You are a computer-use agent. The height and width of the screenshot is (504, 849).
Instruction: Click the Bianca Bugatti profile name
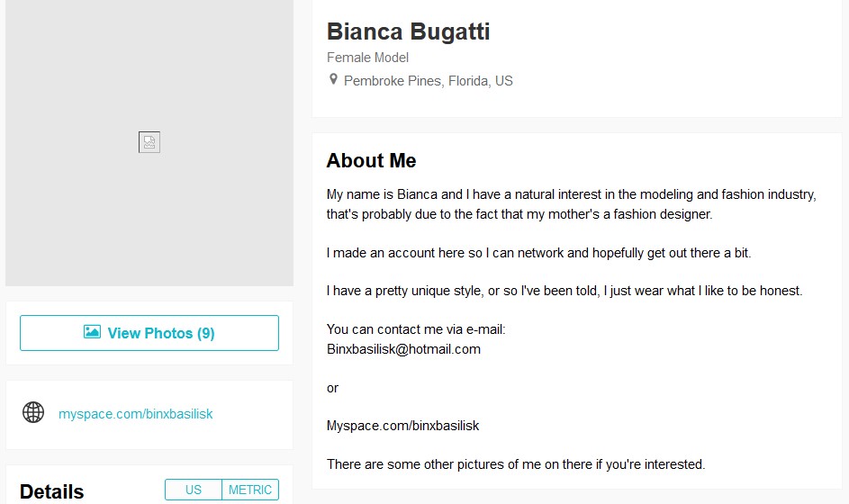[x=408, y=31]
